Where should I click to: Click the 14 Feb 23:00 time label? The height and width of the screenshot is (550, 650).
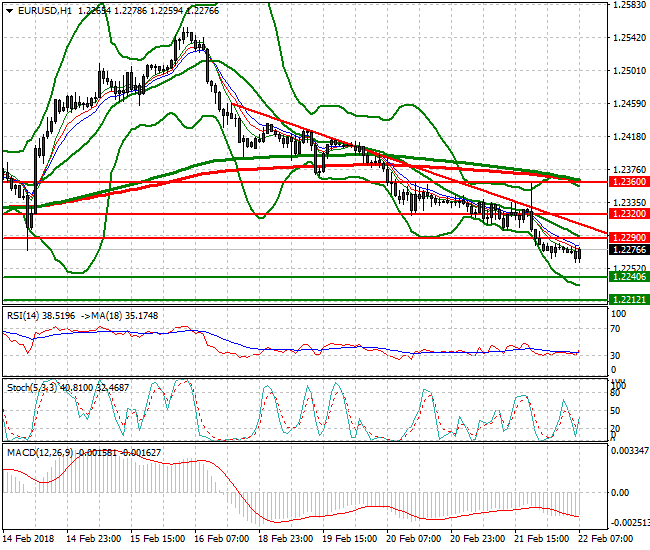point(94,539)
